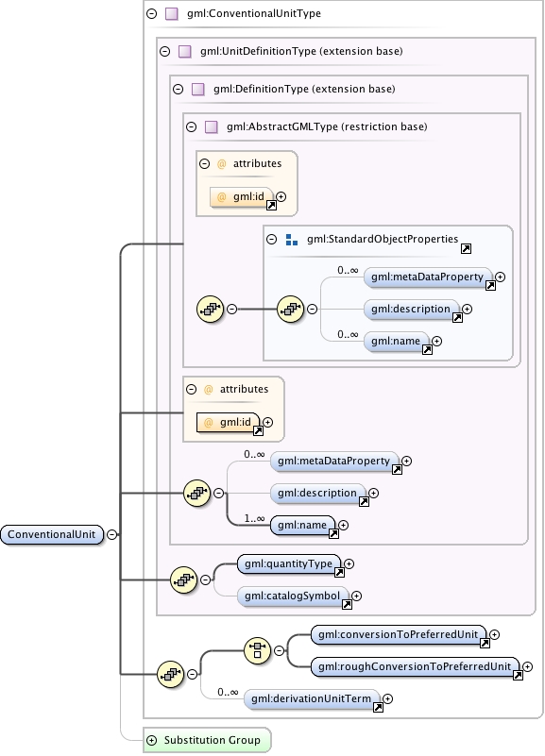Collapse sequence inside StandardObjectProperties
Viewport: 545px width, 756px height.
pyautogui.click(x=312, y=309)
